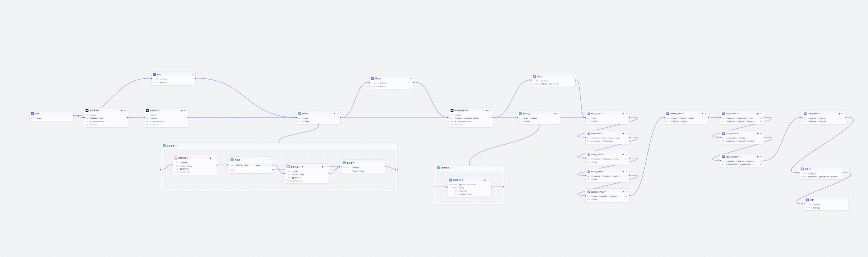
Task: Open the more menu on add_audios node
Action: click(x=761, y=133)
